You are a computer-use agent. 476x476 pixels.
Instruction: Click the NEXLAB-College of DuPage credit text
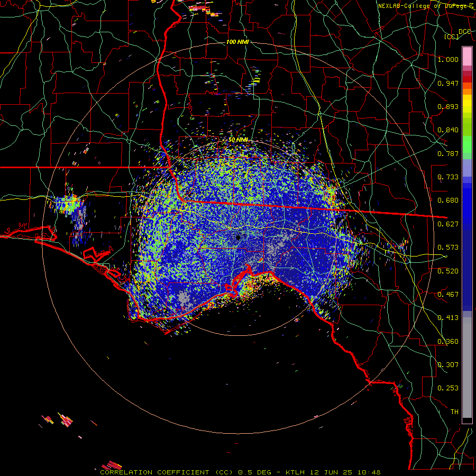(426, 6)
